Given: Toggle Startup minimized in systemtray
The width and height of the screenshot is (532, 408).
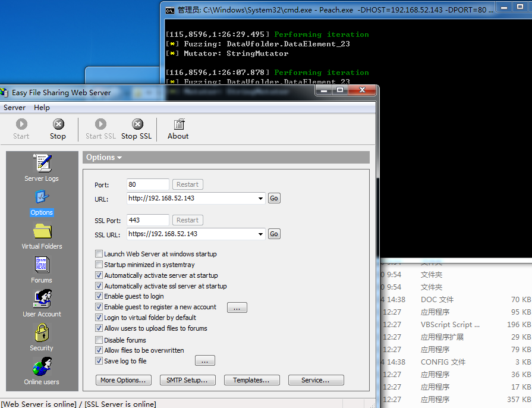Looking at the screenshot, I should [99, 265].
